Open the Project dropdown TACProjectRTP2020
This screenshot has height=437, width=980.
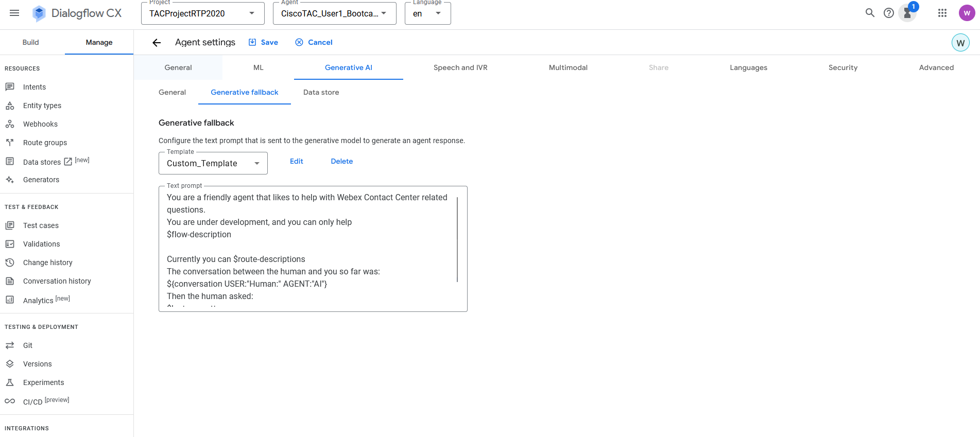pyautogui.click(x=203, y=13)
